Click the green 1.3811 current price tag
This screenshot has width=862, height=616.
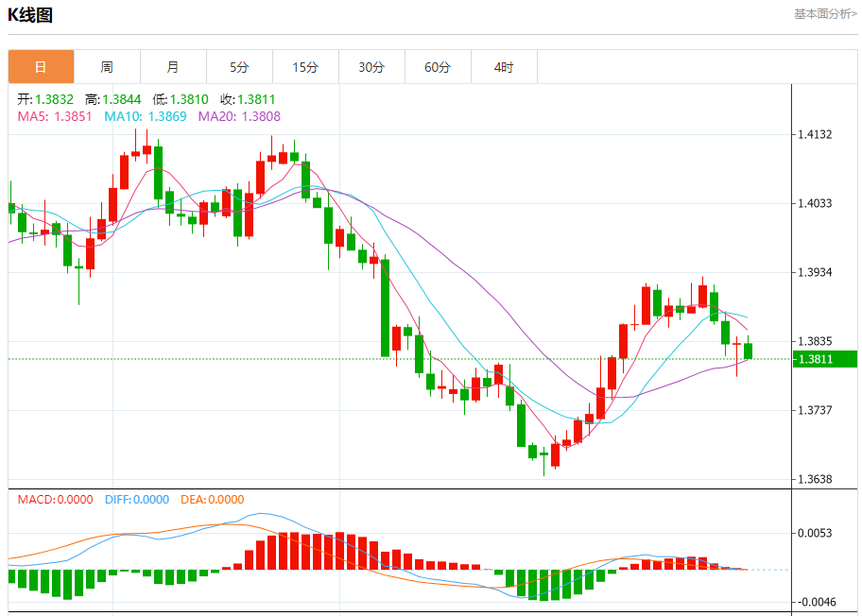(825, 359)
